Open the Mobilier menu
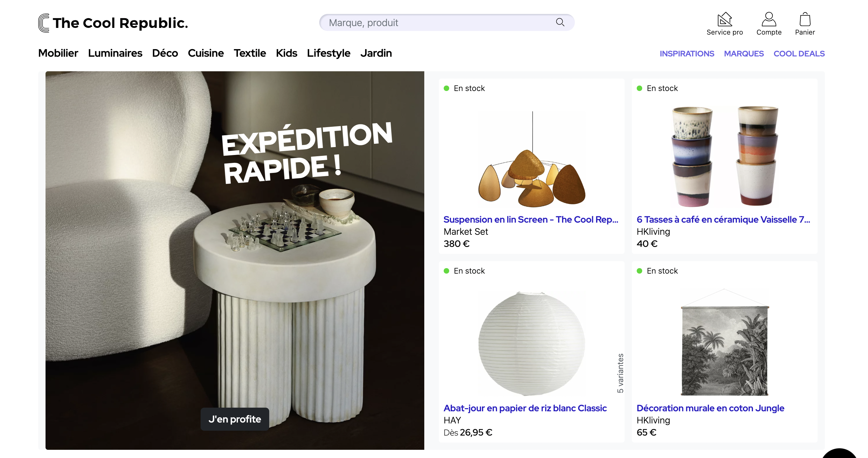 [58, 53]
